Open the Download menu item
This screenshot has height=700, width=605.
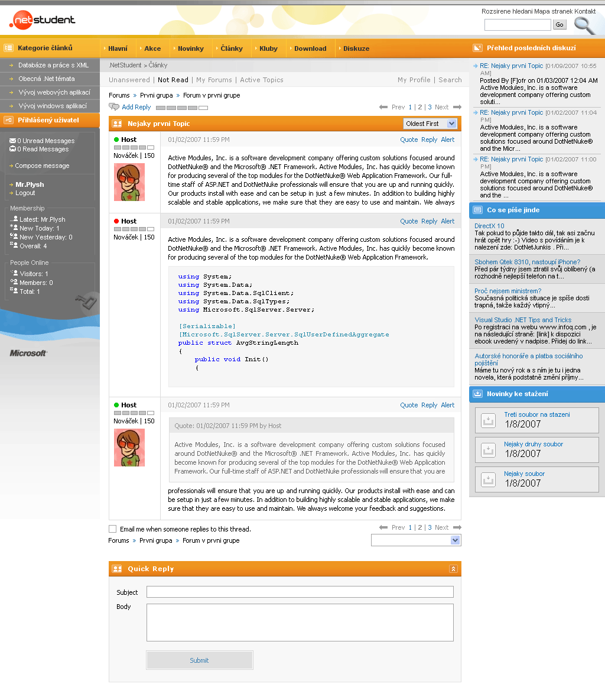pyautogui.click(x=310, y=48)
